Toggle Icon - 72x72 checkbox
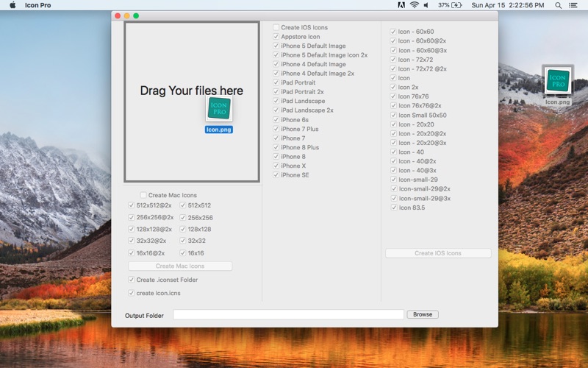588x368 pixels. (393, 60)
